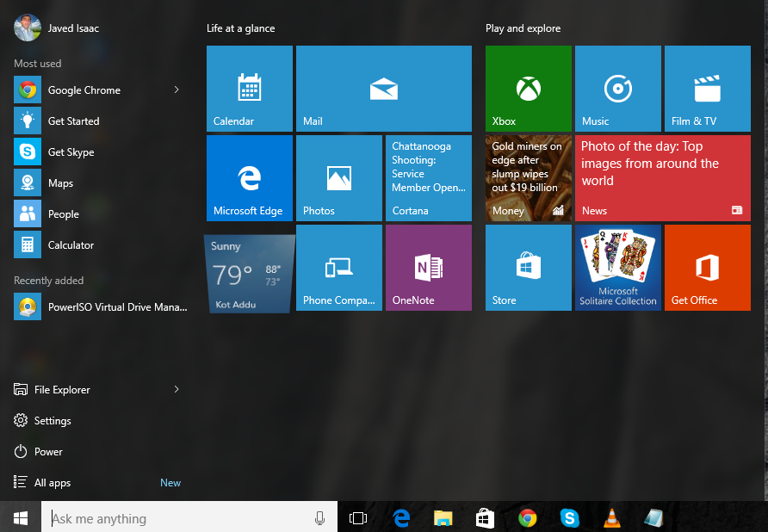Open PowerISO Virtual Drive Manager
The height and width of the screenshot is (532, 768).
(101, 306)
